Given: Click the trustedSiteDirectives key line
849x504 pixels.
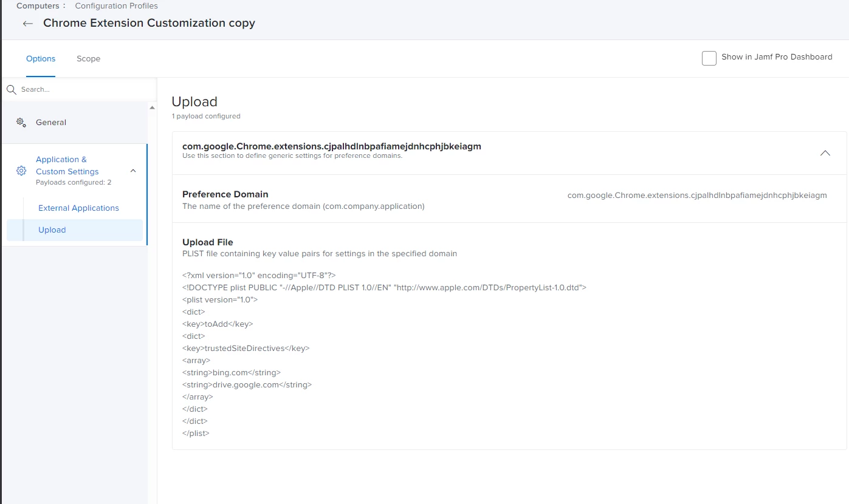Looking at the screenshot, I should 246,348.
